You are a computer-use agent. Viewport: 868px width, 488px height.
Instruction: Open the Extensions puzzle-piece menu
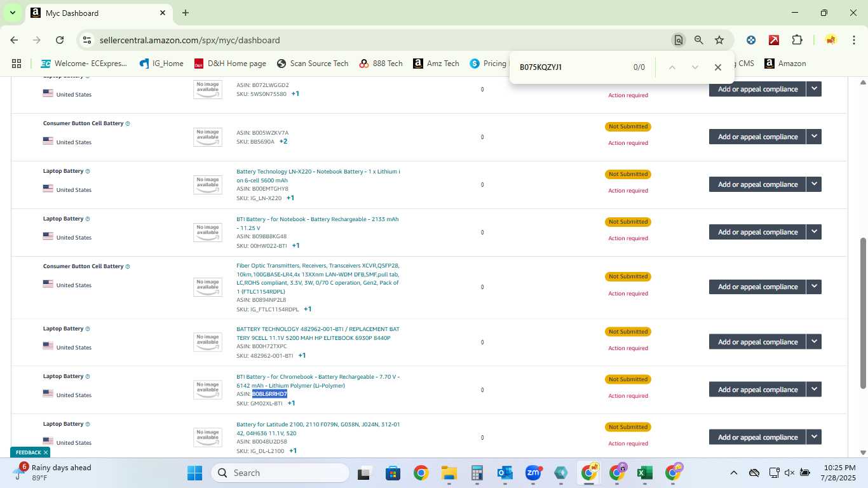point(797,40)
